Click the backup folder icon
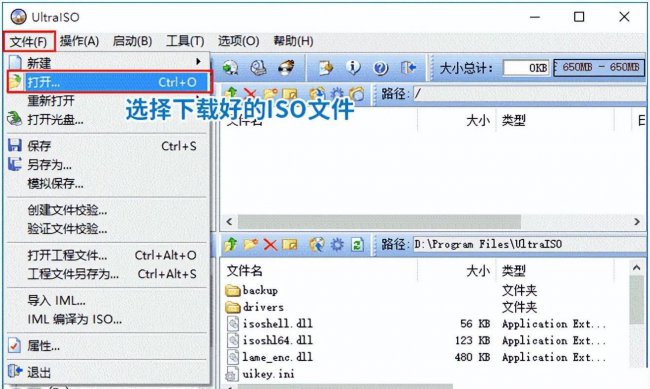This screenshot has width=650, height=389. pyautogui.click(x=233, y=290)
